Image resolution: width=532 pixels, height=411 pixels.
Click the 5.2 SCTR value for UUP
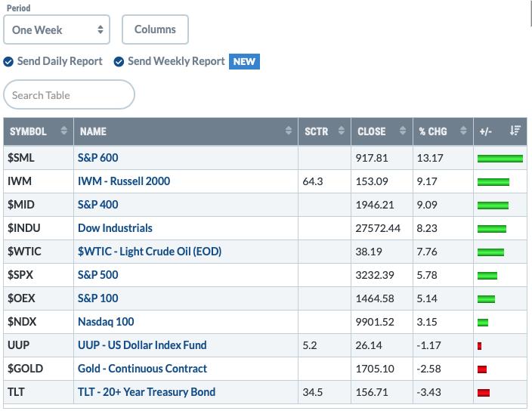pos(309,345)
